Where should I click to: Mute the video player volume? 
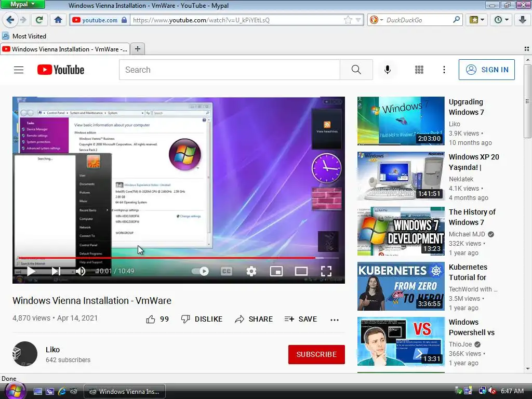[x=81, y=271]
